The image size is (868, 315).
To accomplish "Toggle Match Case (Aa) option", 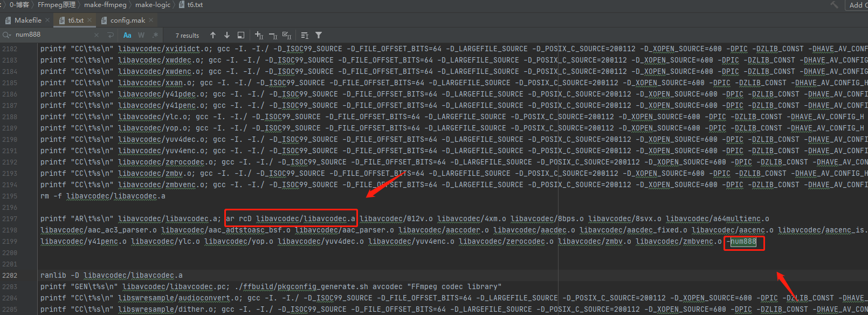I will coord(127,35).
